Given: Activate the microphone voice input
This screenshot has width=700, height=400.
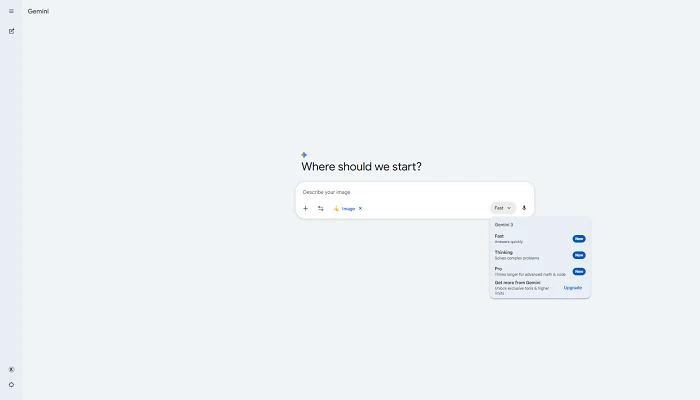Looking at the screenshot, I should 524,208.
